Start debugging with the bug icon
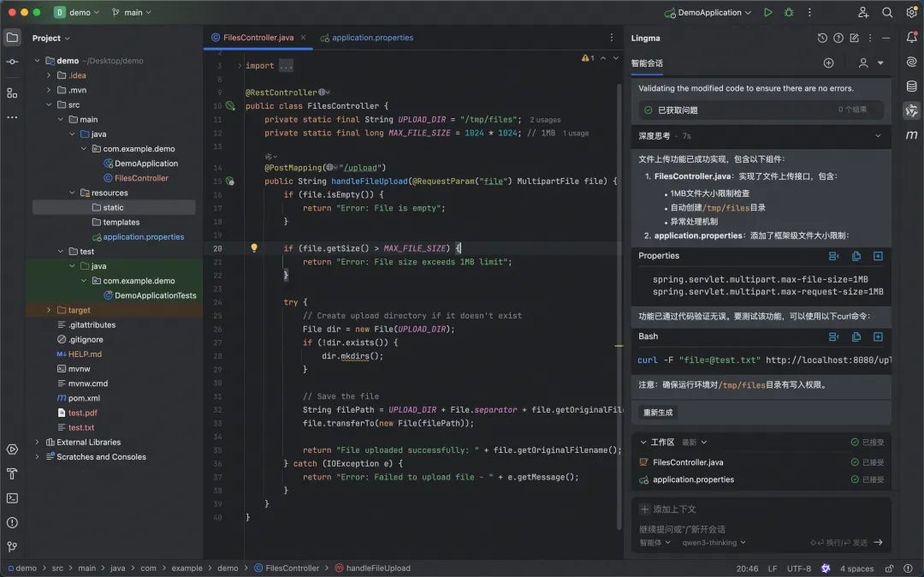The image size is (924, 577). tap(789, 12)
